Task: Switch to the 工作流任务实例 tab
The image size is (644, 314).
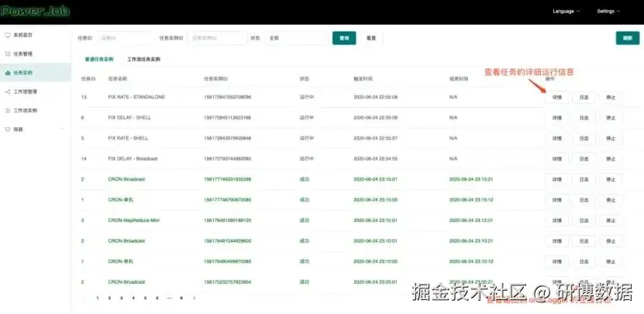Action: pyautogui.click(x=143, y=59)
